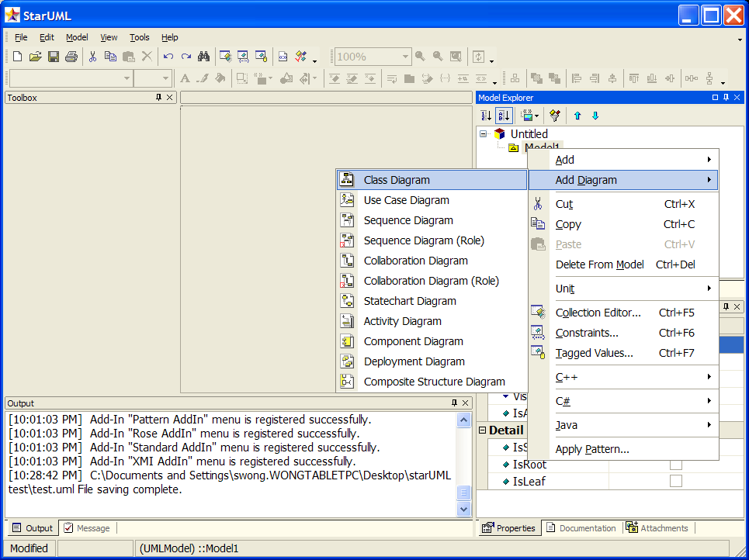Open the font name dropdown
Viewport: 749px width, 560px height.
127,78
